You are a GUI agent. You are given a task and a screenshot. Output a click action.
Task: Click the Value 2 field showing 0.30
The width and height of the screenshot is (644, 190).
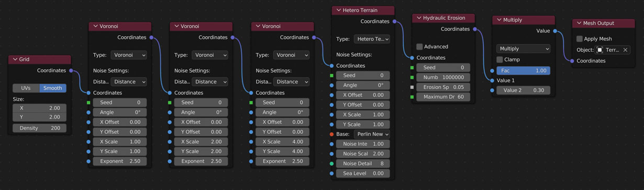tap(523, 90)
